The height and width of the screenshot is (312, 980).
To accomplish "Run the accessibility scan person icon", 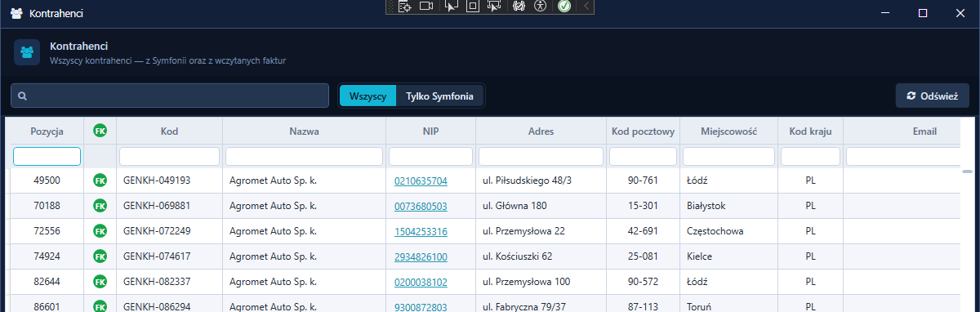I will (540, 7).
